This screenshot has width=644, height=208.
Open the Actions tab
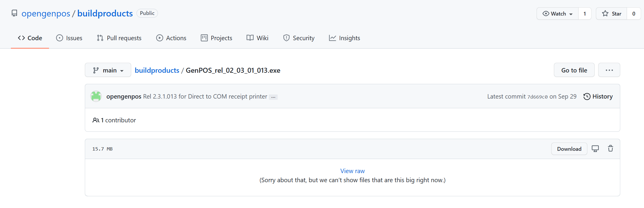click(171, 38)
